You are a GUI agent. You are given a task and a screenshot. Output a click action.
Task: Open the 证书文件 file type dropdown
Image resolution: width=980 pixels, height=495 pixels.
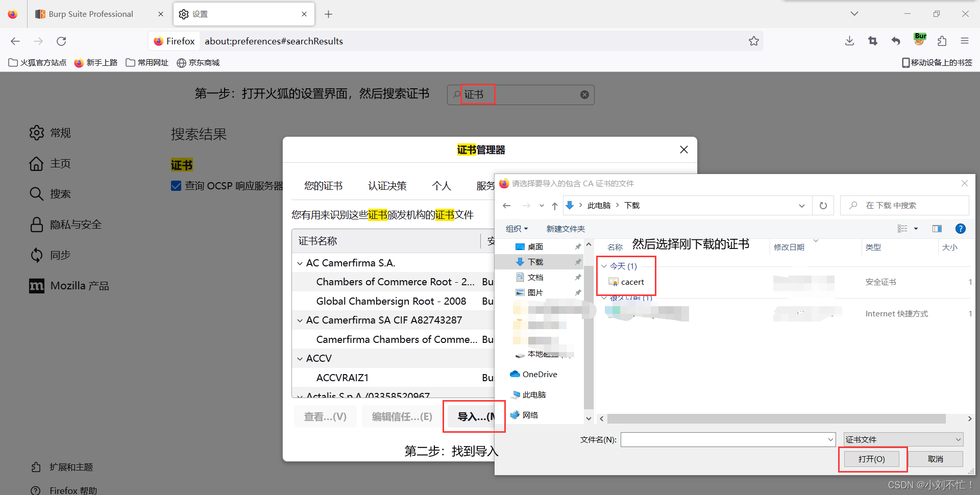click(x=902, y=439)
